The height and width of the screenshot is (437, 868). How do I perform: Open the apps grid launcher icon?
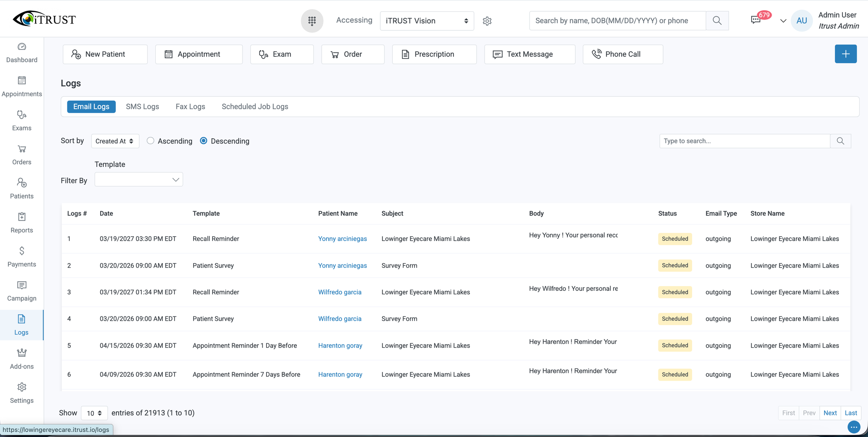click(x=312, y=21)
